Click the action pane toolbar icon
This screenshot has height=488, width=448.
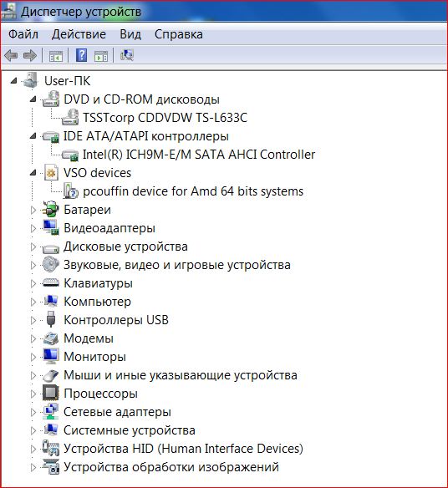101,56
